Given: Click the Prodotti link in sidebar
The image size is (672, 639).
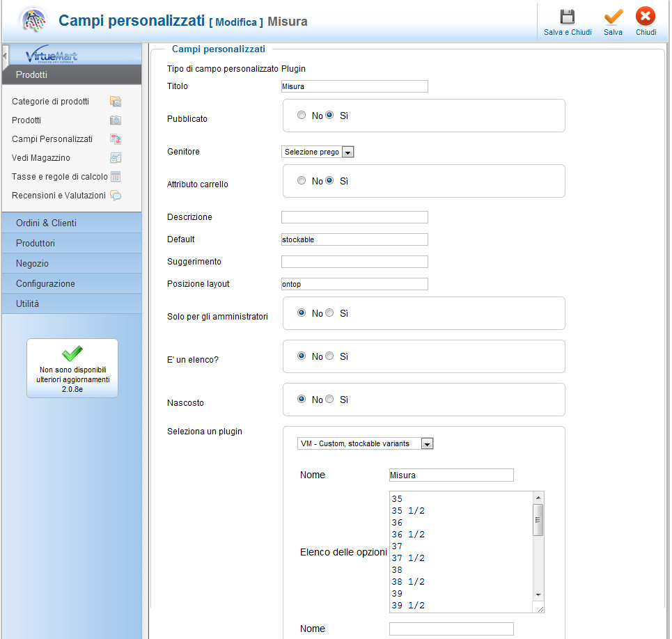Looking at the screenshot, I should pos(26,120).
